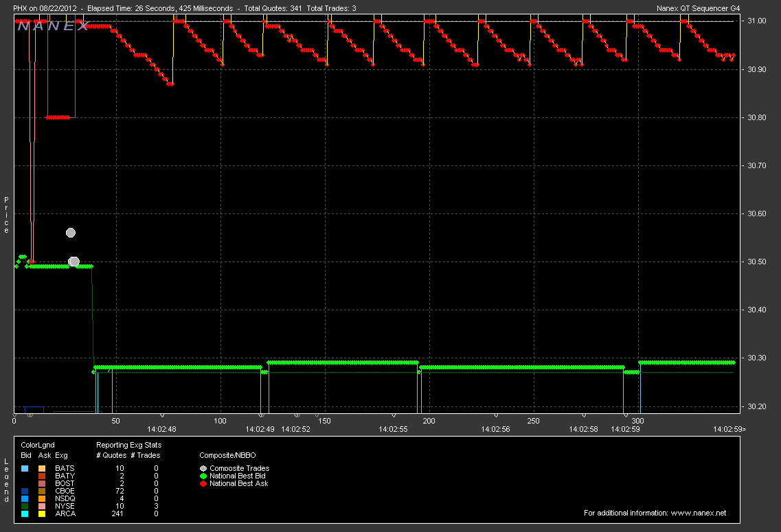Viewport: 781px width, 532px height.
Task: Click the BATS bid light-blue color swatch
Action: tap(25, 468)
